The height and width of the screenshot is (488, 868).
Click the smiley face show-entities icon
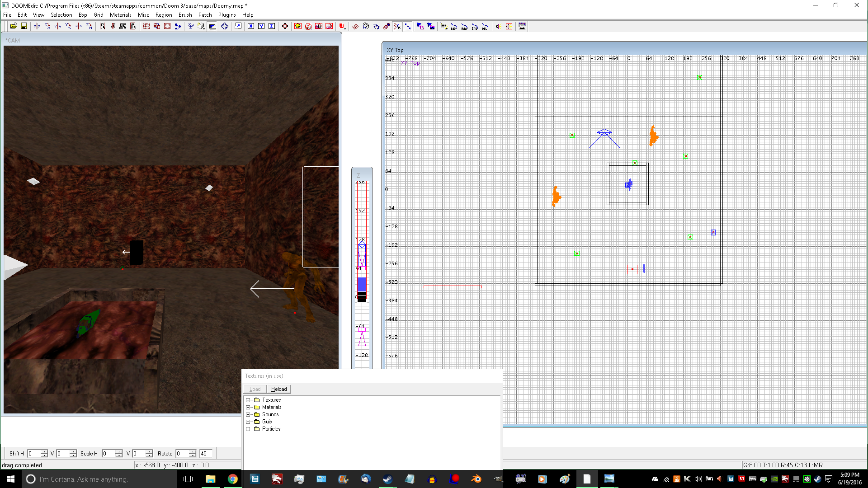point(297,26)
